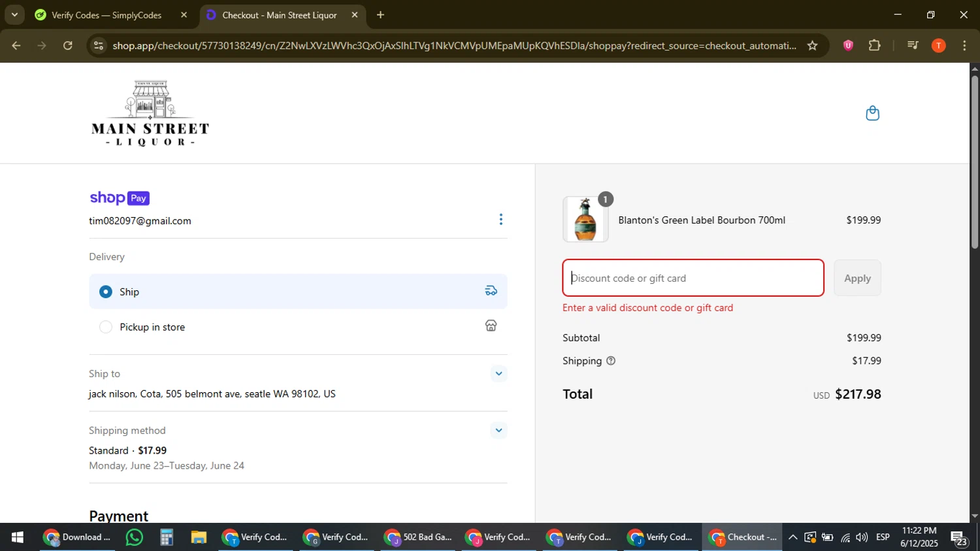The height and width of the screenshot is (551, 980).
Task: Open the shopping bag cart icon
Action: (872, 114)
